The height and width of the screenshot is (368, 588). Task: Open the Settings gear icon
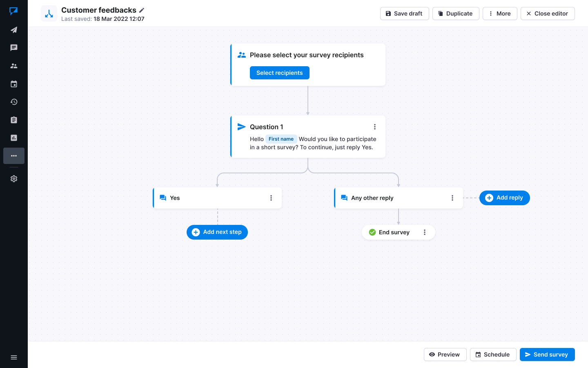tap(14, 179)
